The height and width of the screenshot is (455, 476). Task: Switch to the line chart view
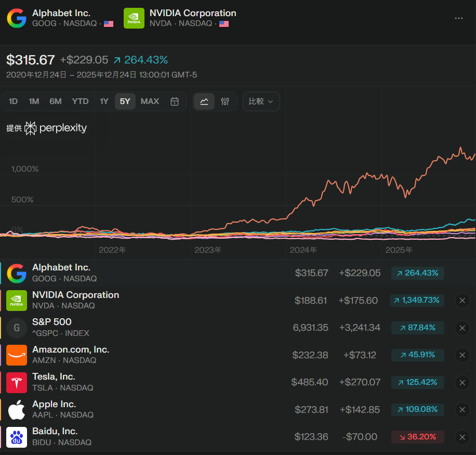[204, 101]
